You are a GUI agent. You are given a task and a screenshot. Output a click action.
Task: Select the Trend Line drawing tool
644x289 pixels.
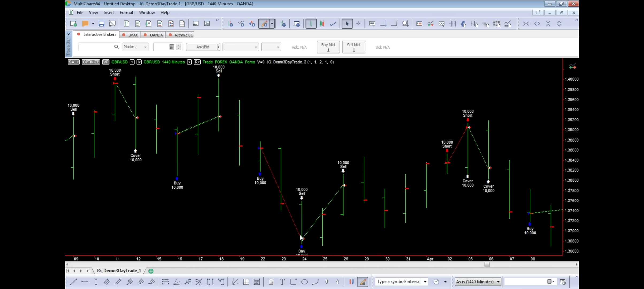(x=74, y=282)
